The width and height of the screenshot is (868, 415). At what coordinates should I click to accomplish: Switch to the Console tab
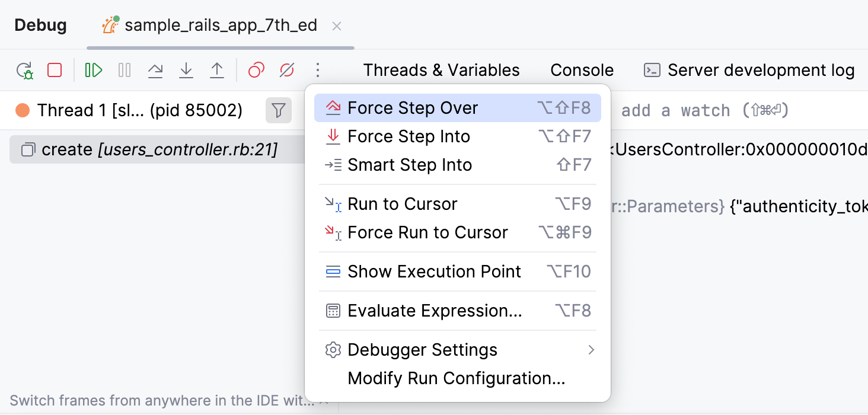pos(582,70)
